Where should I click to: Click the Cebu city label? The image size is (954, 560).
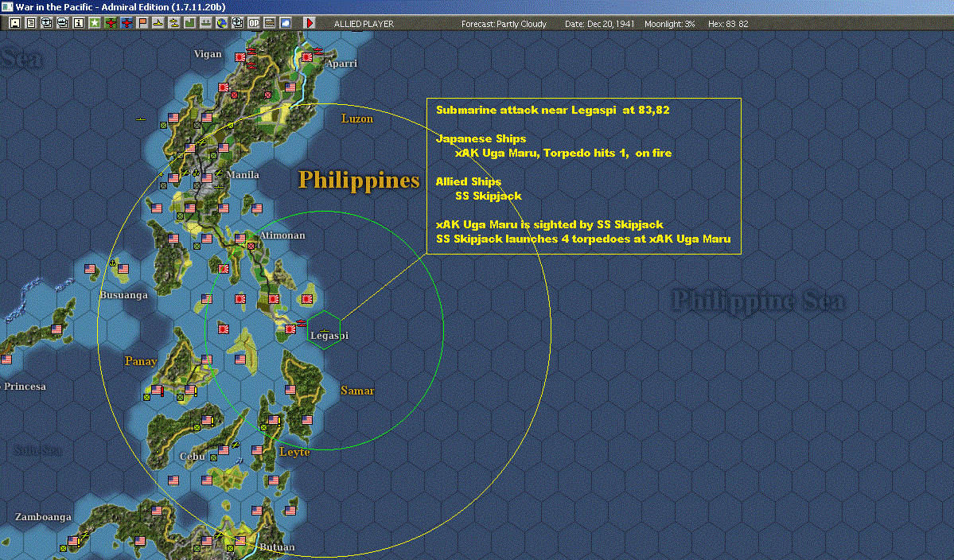point(193,456)
